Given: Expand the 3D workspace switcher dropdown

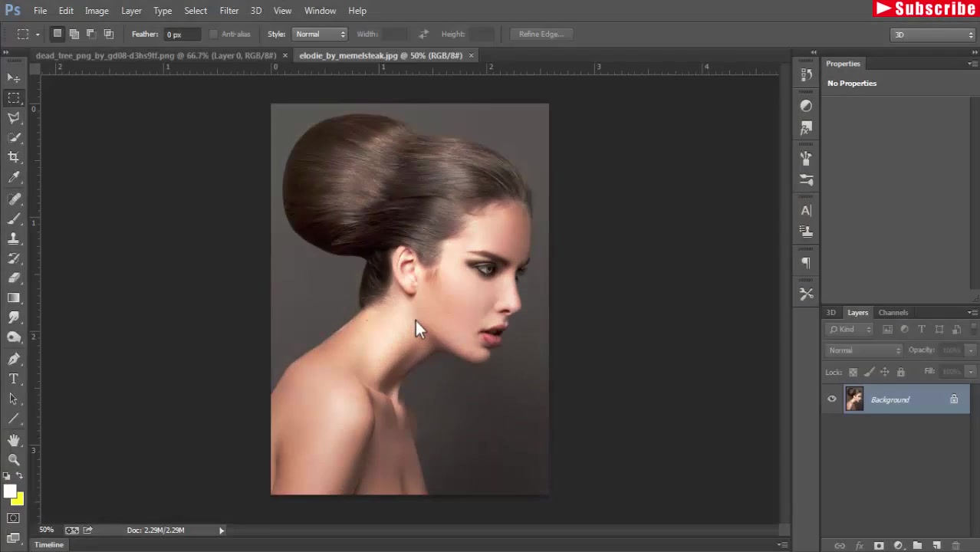Looking at the screenshot, I should (932, 34).
